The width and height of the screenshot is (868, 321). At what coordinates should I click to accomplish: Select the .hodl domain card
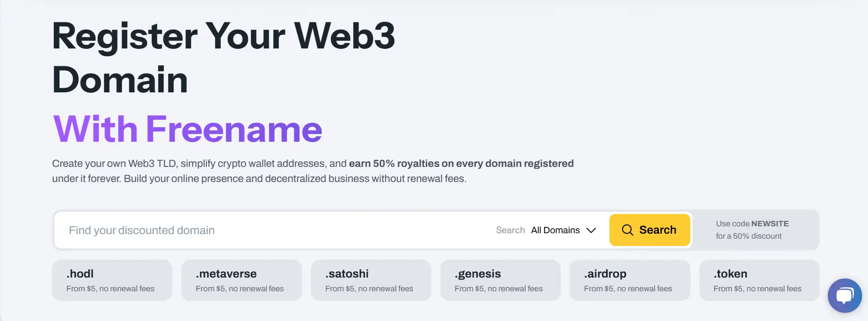pyautogui.click(x=112, y=280)
